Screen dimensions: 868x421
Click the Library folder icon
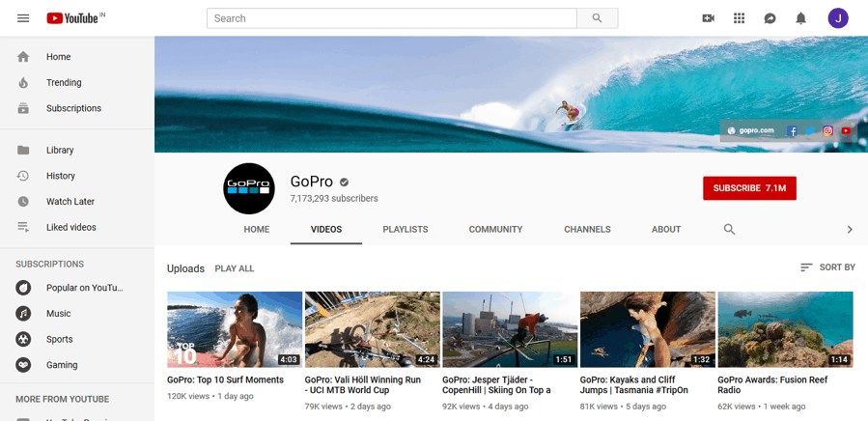pyautogui.click(x=23, y=150)
